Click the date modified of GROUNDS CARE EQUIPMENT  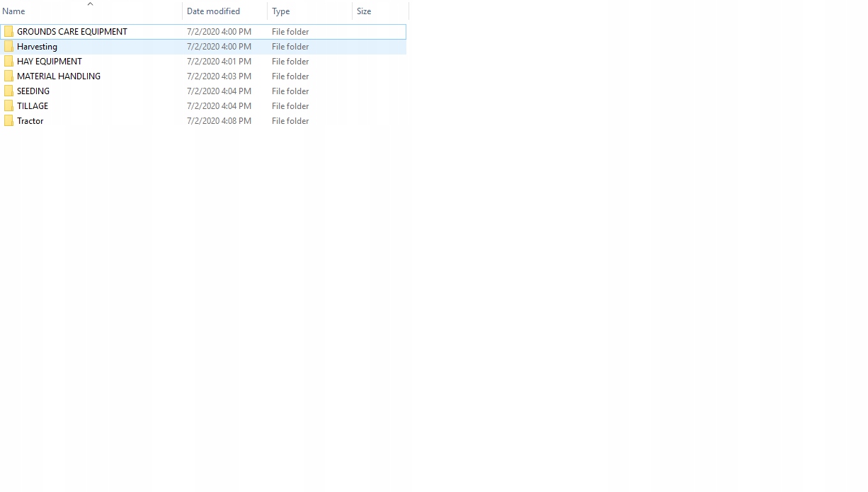tap(219, 31)
